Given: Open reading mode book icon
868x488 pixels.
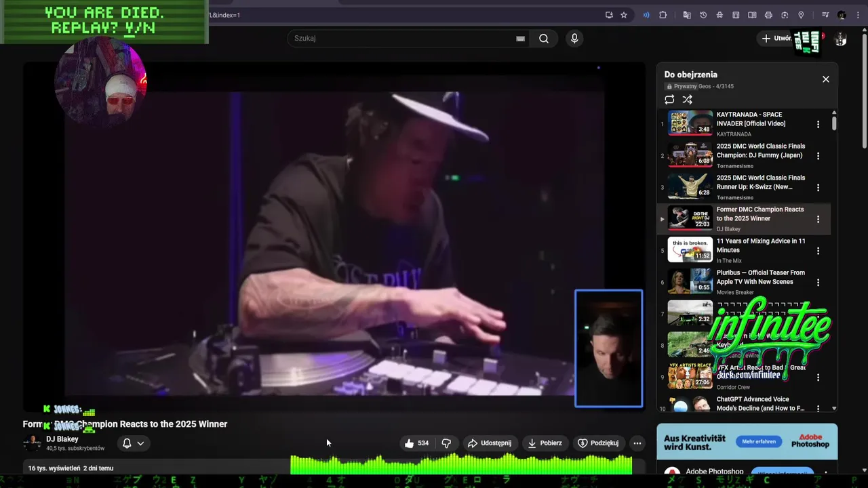Looking at the screenshot, I should pyautogui.click(x=752, y=15).
